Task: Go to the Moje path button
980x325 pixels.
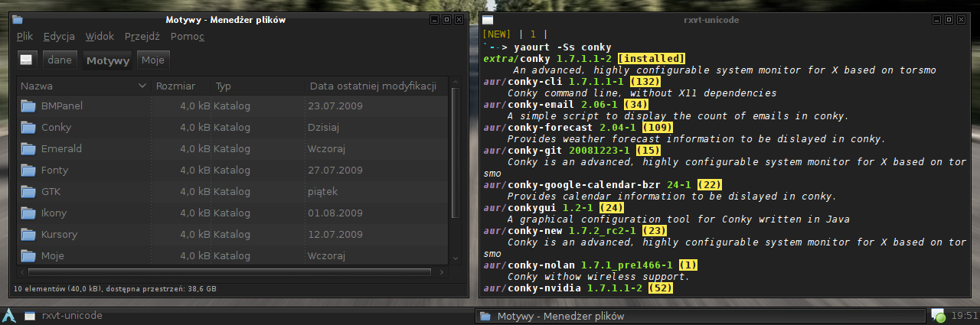Action: 153,60
